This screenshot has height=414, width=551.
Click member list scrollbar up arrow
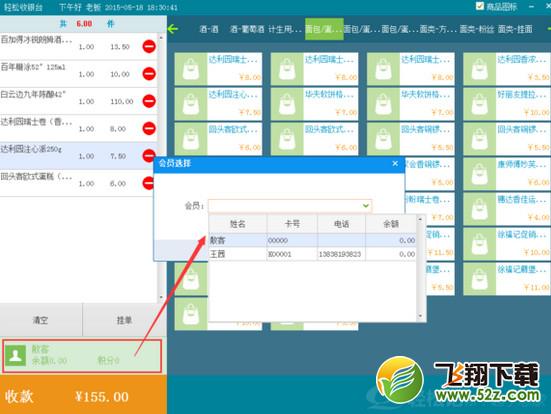[x=420, y=219]
